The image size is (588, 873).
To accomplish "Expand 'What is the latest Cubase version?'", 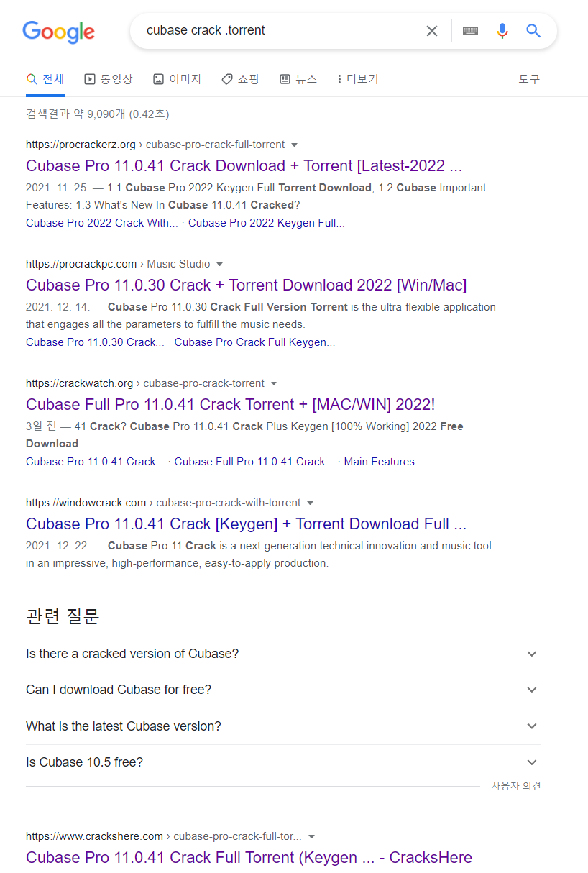I will 283,726.
